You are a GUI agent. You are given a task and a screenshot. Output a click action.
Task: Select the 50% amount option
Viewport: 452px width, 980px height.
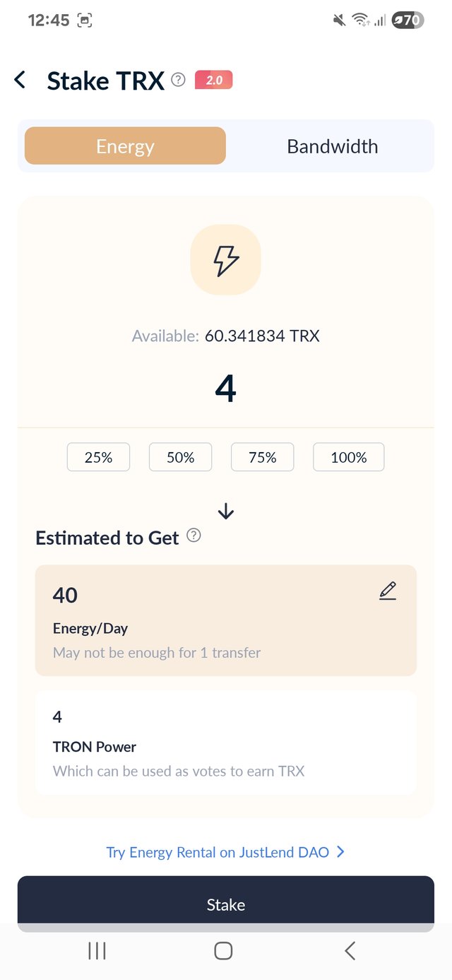pyautogui.click(x=181, y=457)
